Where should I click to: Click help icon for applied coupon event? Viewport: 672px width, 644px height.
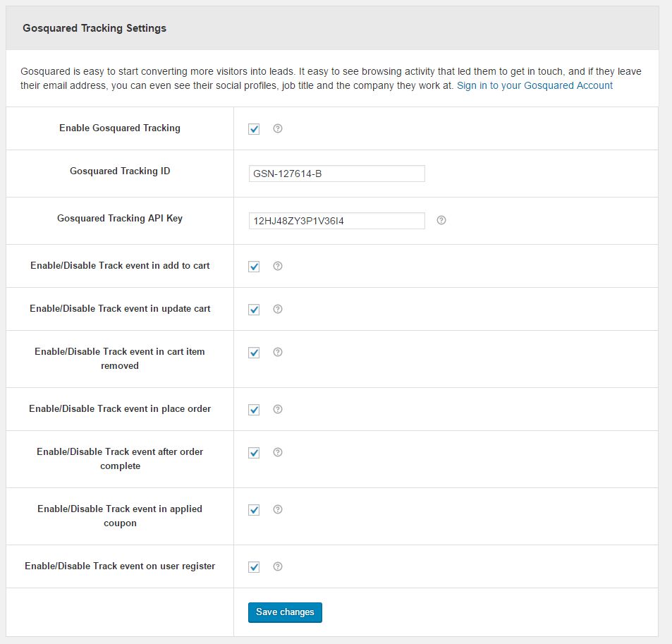(278, 509)
